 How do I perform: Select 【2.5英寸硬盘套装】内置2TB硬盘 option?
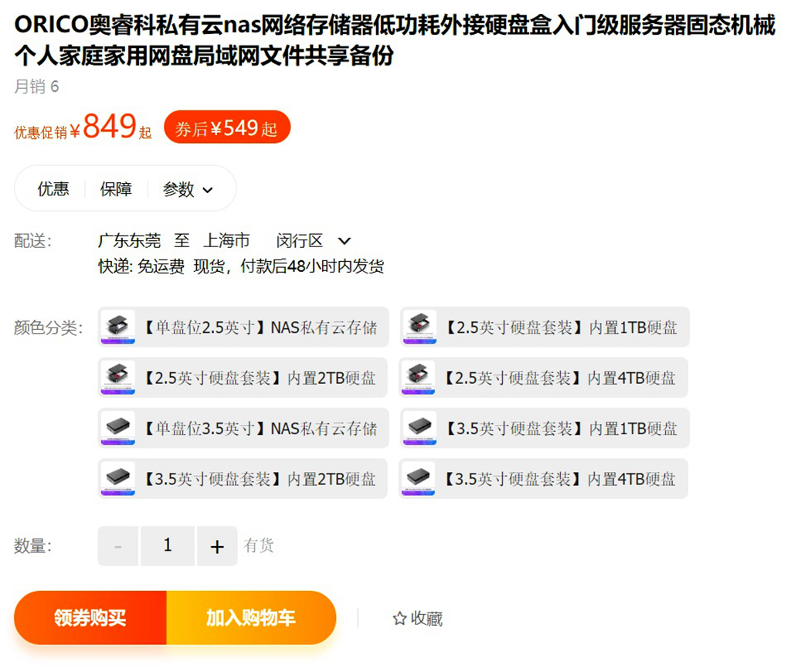(x=243, y=378)
